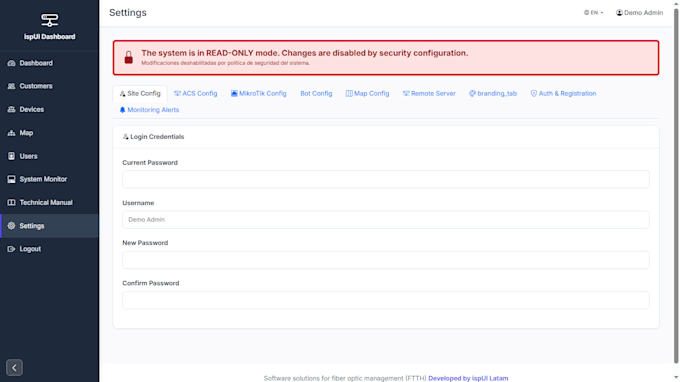Open System Monitor in the sidebar
680x382 pixels.
pos(49,179)
